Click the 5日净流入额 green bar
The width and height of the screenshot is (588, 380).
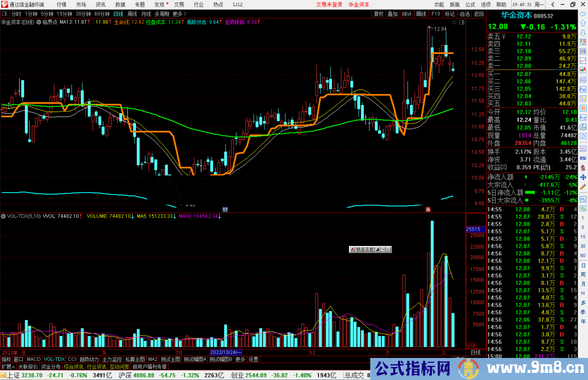pos(530,193)
